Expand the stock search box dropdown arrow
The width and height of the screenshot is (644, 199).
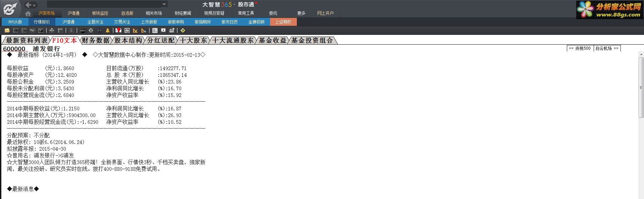[x=164, y=4]
